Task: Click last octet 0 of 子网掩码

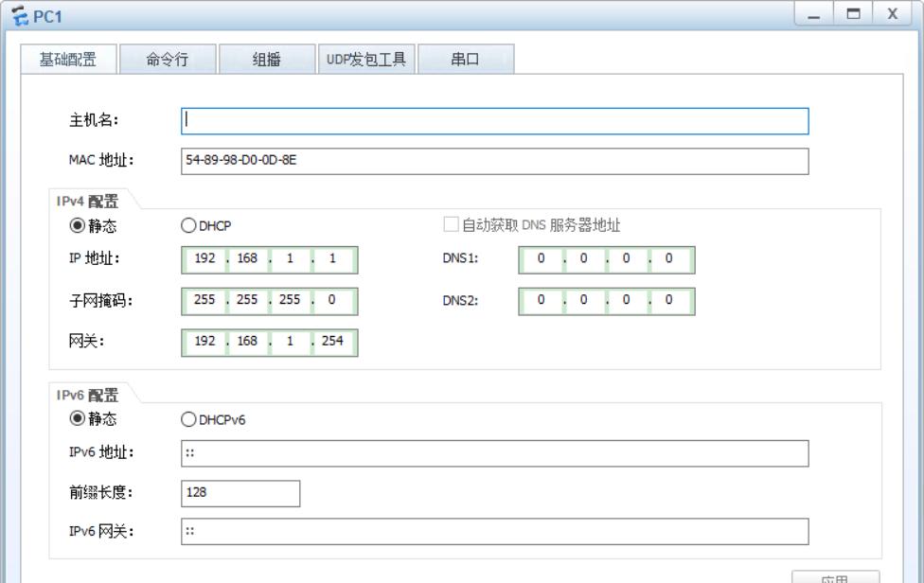Action: tap(332, 300)
